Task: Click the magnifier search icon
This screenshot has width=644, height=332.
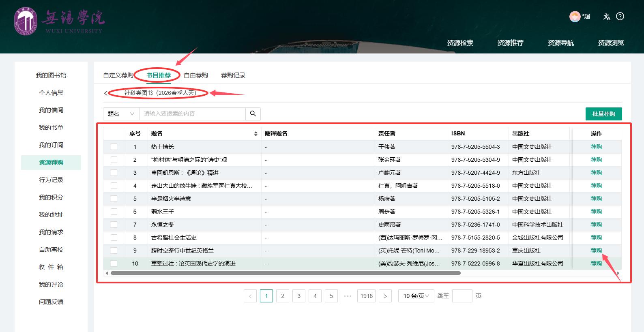Action: coord(253,114)
